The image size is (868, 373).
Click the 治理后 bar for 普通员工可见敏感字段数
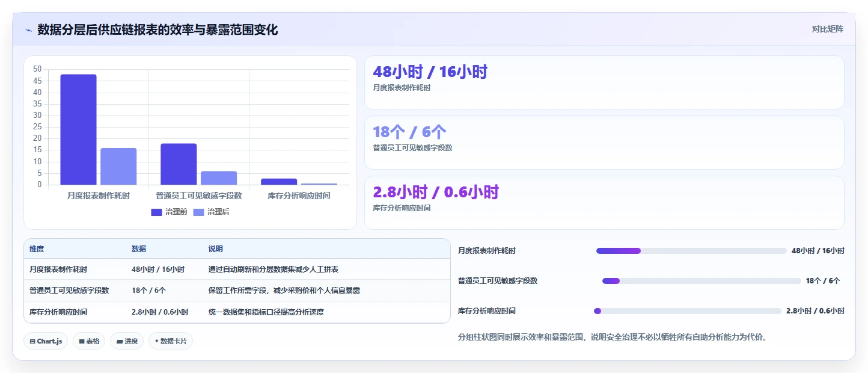(x=219, y=177)
